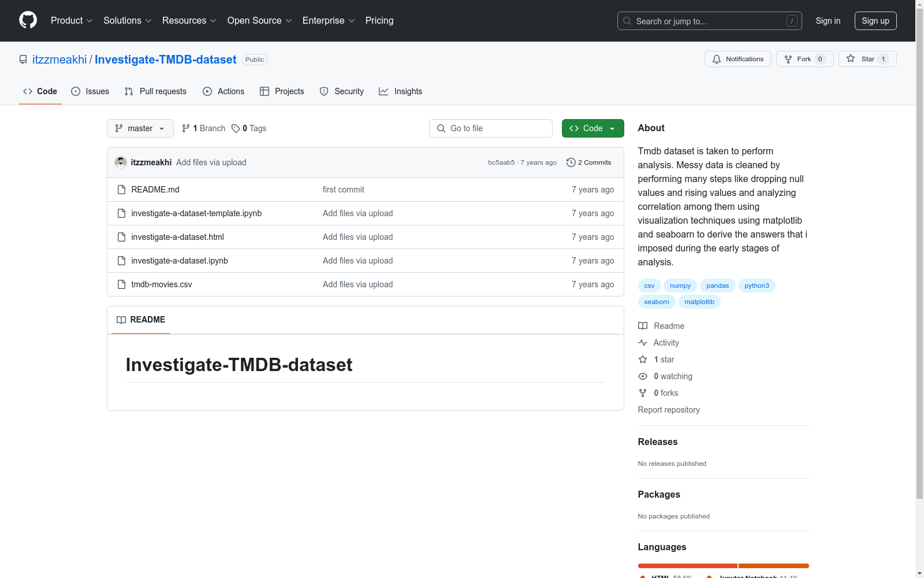The height and width of the screenshot is (578, 924).
Task: Switch to the Pull requests tab
Action: 155,91
